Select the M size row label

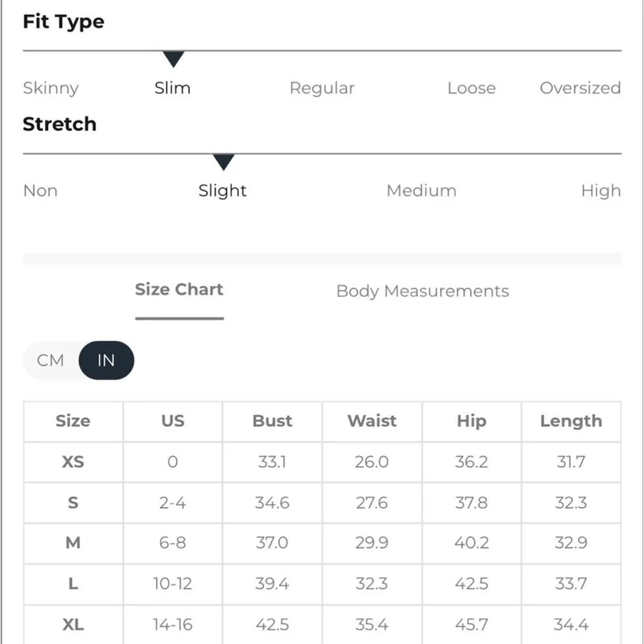(x=73, y=543)
